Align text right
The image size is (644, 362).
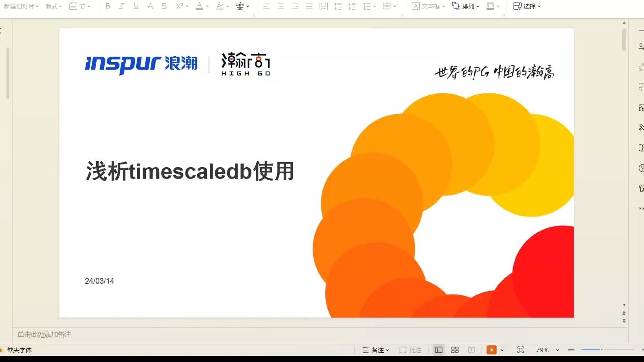[295, 6]
